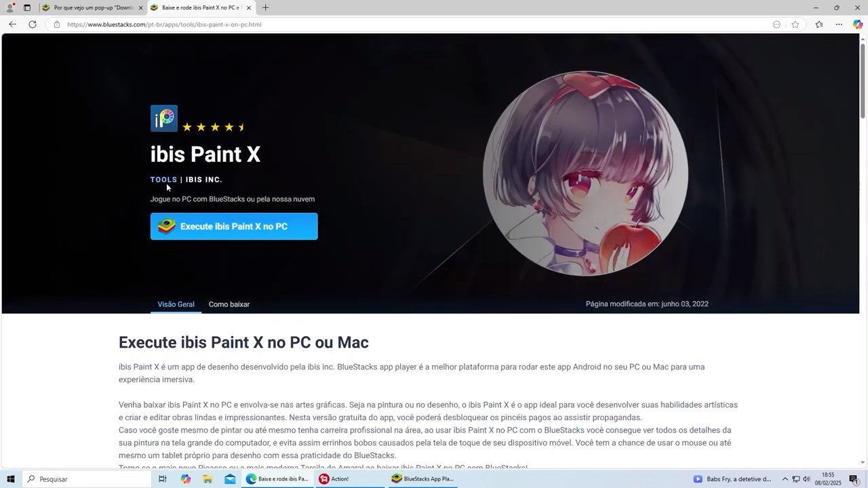Open browser Settings via three-dots icon
The height and width of the screenshot is (488, 868).
click(x=839, y=24)
